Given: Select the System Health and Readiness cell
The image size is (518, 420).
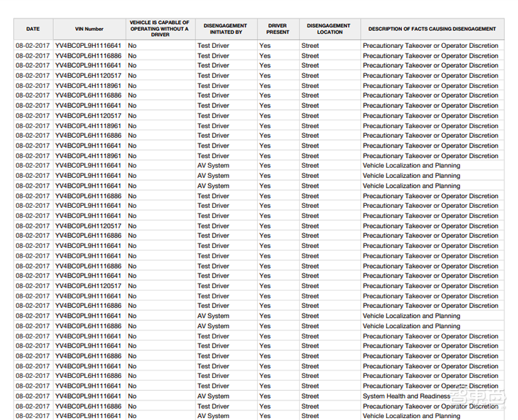Looking at the screenshot, I should pyautogui.click(x=406, y=396).
